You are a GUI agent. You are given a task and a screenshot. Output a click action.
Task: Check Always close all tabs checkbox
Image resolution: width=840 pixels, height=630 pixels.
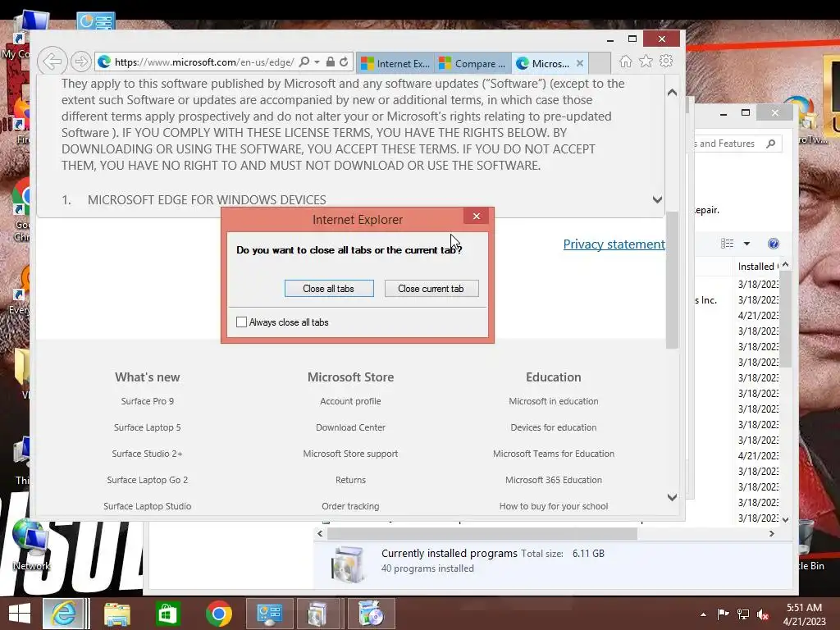[242, 322]
